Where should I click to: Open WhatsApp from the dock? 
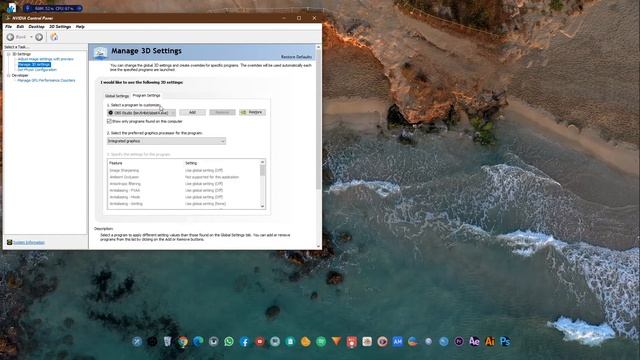click(x=229, y=341)
